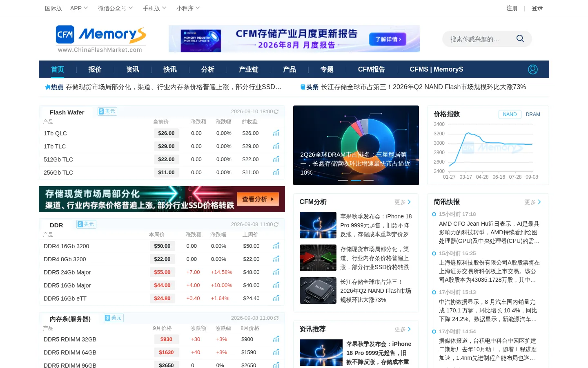Image resolution: width=588 pixels, height=368 pixels.
Task: Open red-green arrows chip thumbnail in CFM分析
Action: pyautogui.click(x=318, y=258)
